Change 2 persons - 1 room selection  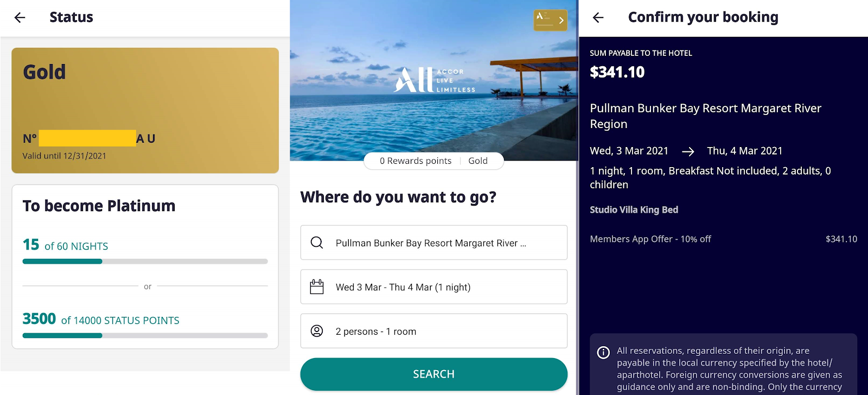pos(434,331)
